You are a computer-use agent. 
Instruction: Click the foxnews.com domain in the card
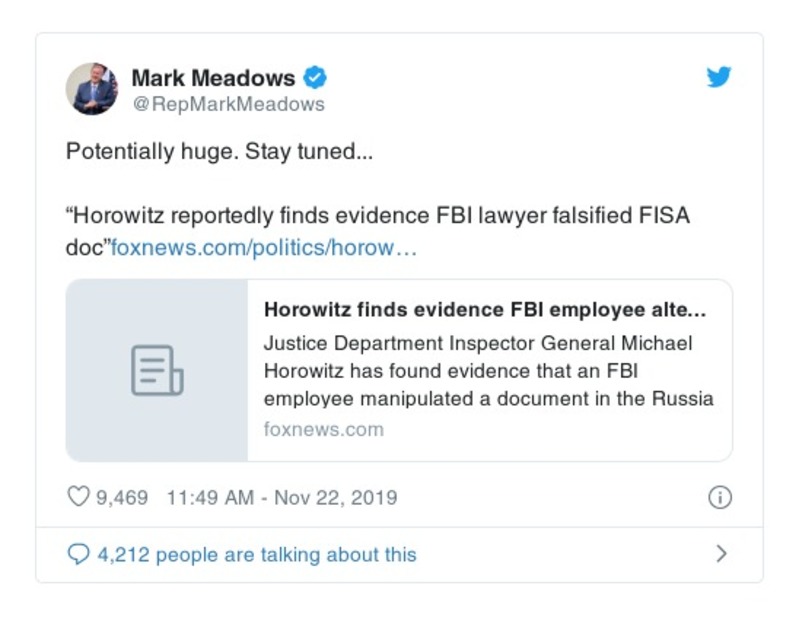coord(323,429)
